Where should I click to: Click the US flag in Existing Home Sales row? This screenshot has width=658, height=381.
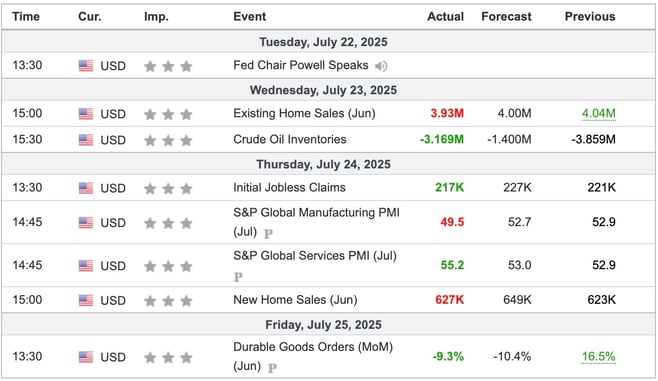86,114
